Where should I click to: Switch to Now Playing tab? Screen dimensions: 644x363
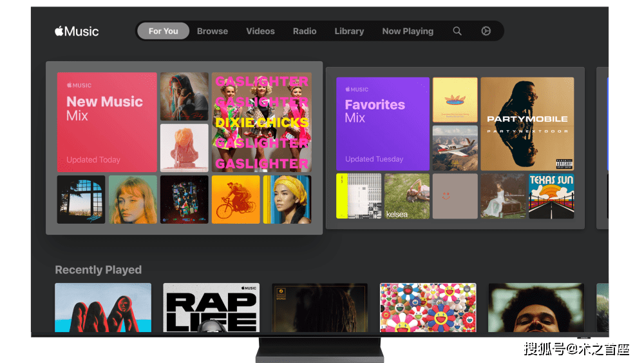click(408, 31)
